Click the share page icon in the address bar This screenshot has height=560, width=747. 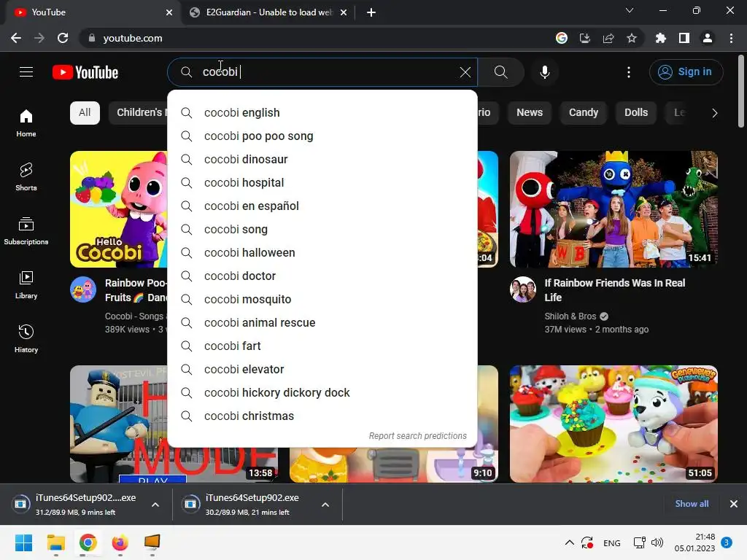click(x=608, y=38)
